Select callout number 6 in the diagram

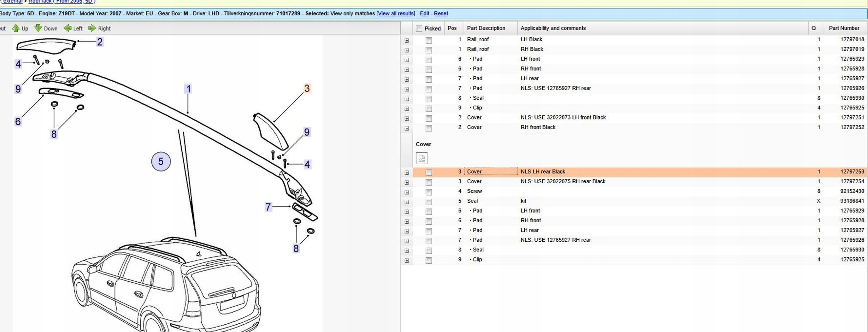18,122
